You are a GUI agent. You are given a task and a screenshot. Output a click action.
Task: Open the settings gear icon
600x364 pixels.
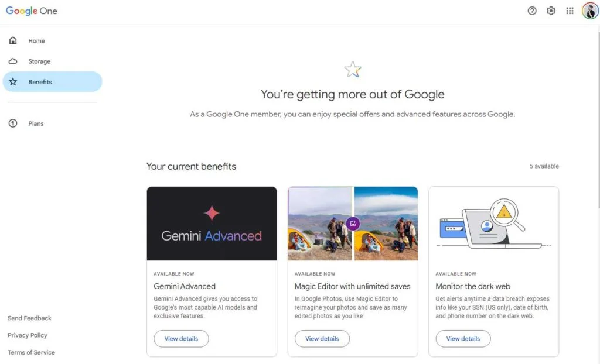pyautogui.click(x=551, y=11)
